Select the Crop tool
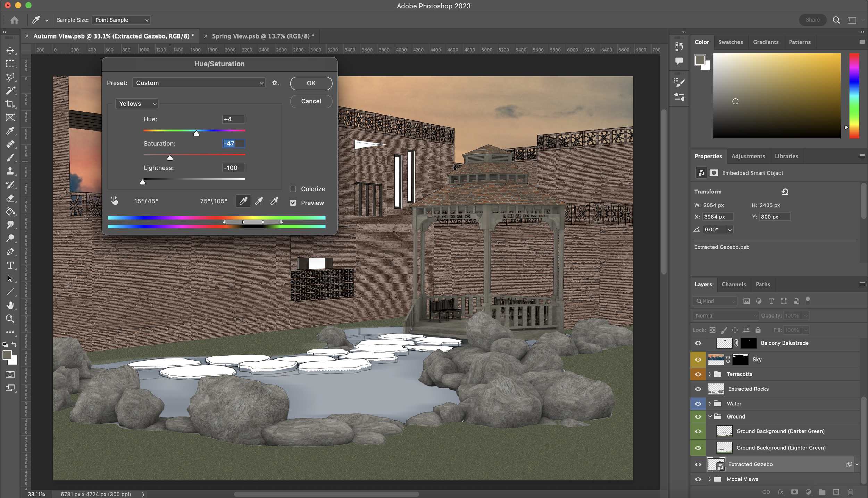868x498 pixels. tap(10, 104)
